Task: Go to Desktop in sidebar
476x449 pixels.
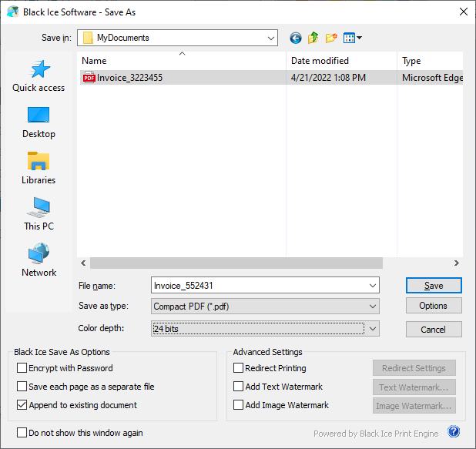Action: 39,122
